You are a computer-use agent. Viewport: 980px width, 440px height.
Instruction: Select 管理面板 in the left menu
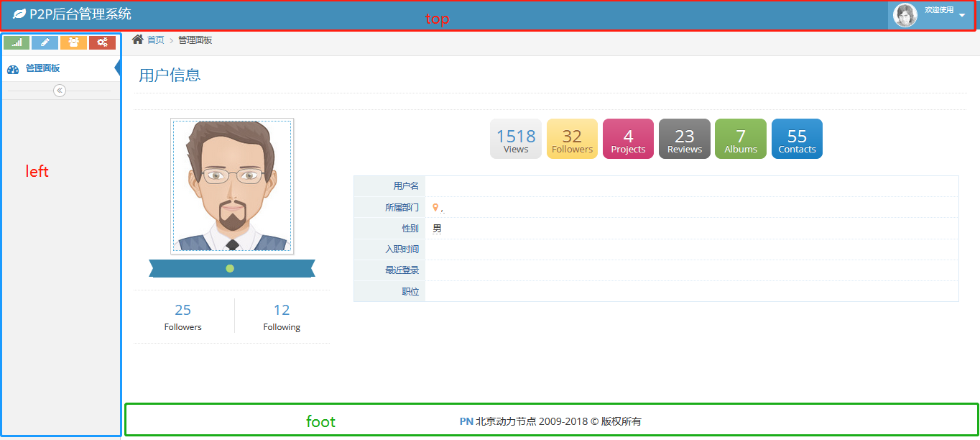42,68
